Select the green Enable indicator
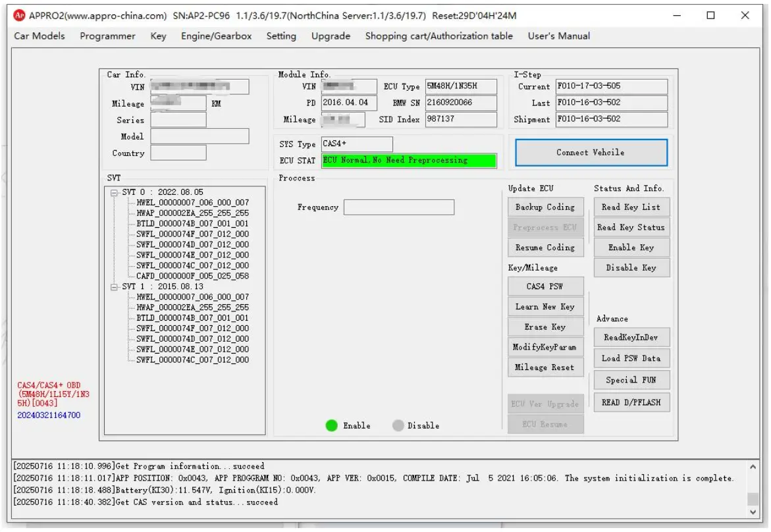771x532 pixels. (331, 425)
